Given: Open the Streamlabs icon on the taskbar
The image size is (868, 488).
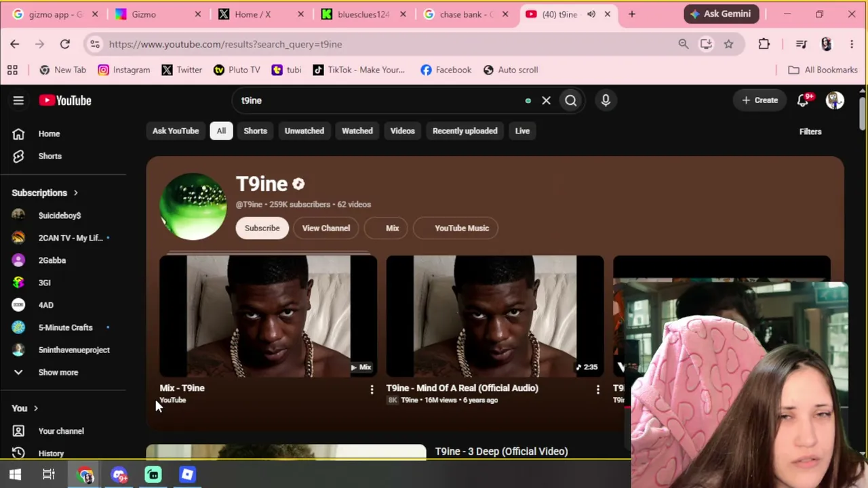Looking at the screenshot, I should 153,474.
